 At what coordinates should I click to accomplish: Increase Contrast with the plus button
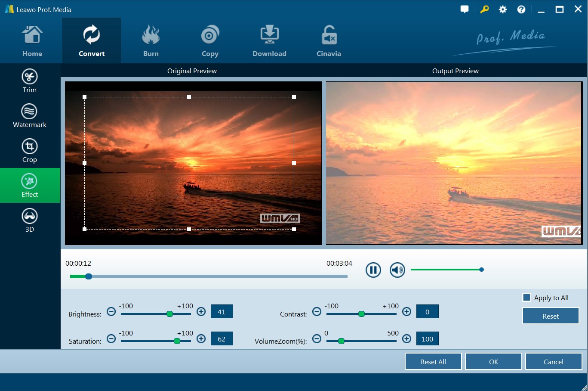click(x=406, y=312)
